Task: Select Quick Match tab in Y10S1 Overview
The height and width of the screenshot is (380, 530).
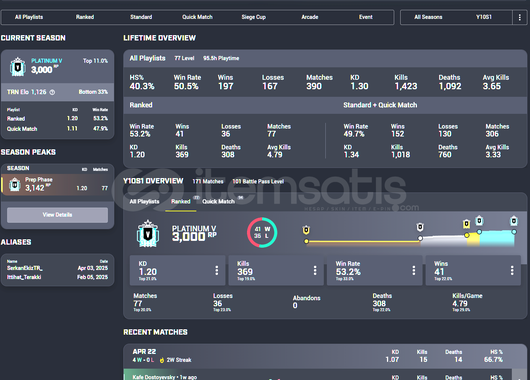Action: pos(218,201)
